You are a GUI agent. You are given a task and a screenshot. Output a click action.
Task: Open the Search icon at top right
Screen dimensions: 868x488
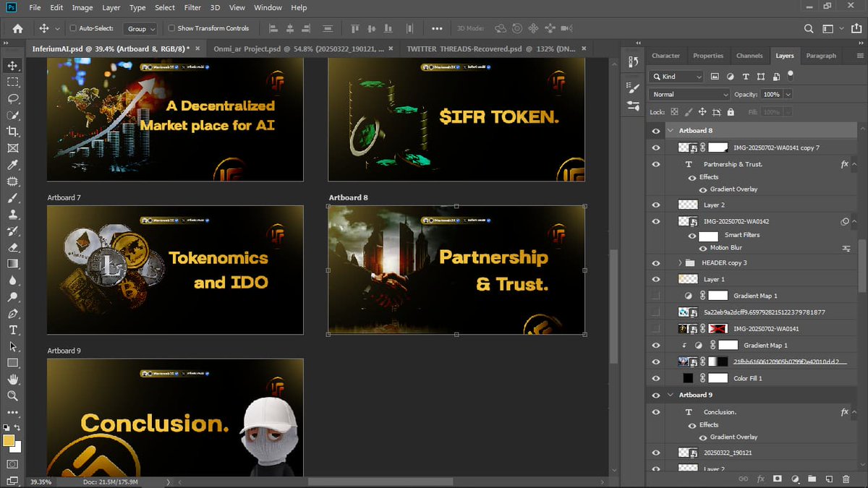[809, 28]
